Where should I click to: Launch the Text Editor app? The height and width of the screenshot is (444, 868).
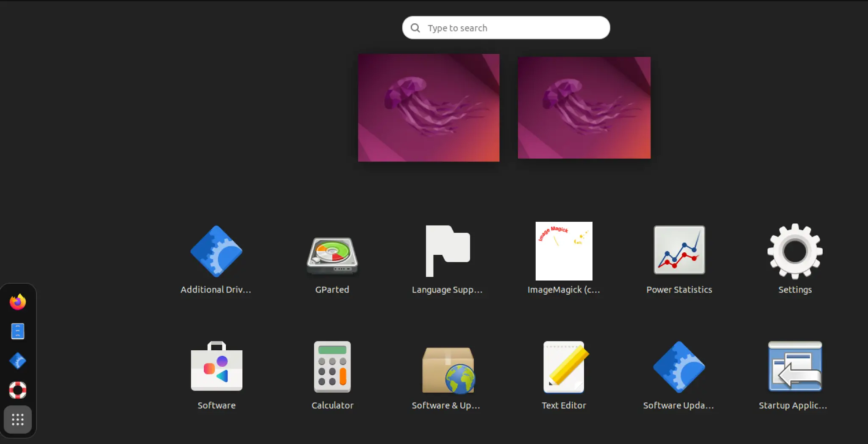click(x=565, y=367)
